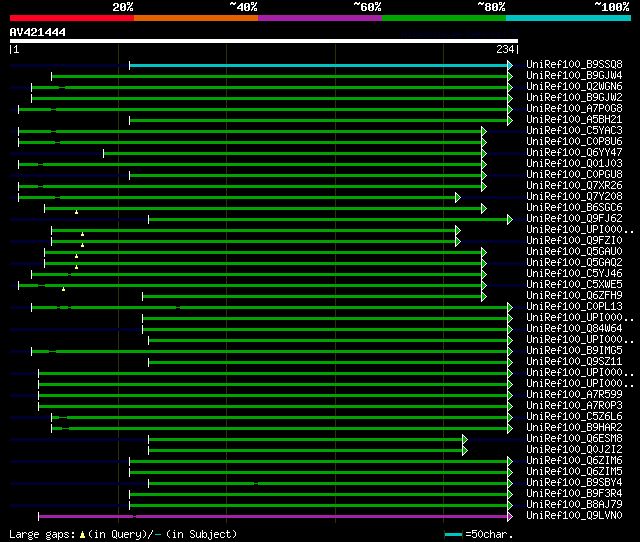The height and width of the screenshot is (542, 640).
Task: Click the UniRef100_B9F3R4 label
Action: [x=574, y=494]
